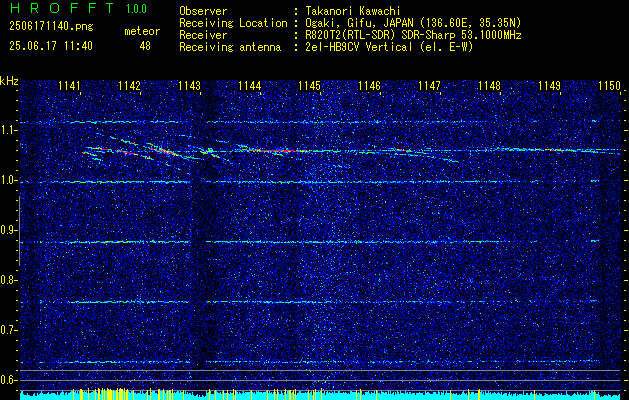Viewport: 629px width, 400px height.
Task: Click the 1.1 kHz axis label
Action: 8,130
